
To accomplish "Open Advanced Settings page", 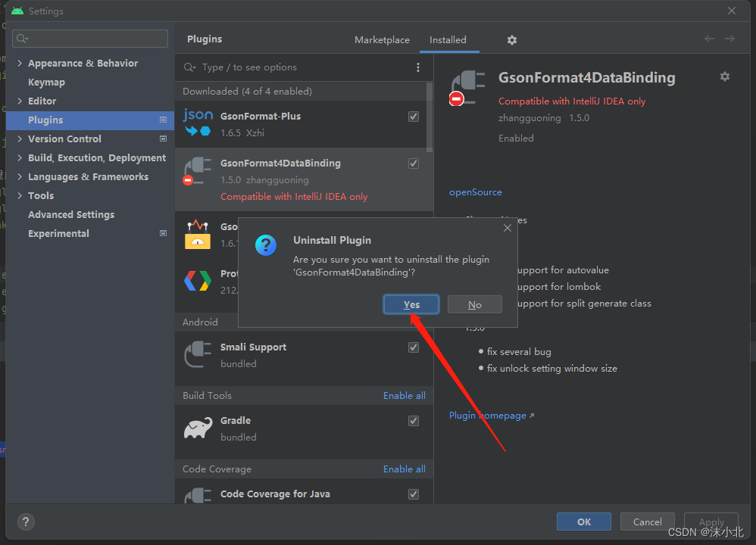I will [x=71, y=214].
